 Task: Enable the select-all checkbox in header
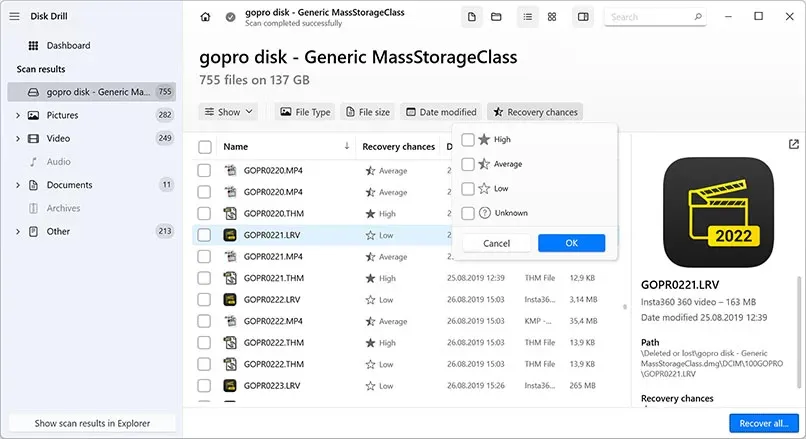pos(205,147)
